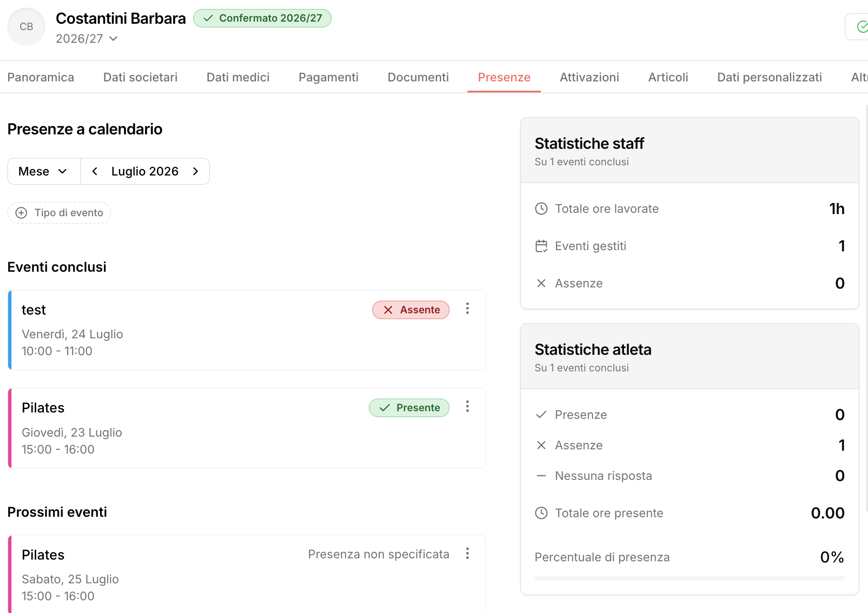The height and width of the screenshot is (613, 868).
Task: Click the green check icon at top right
Action: pyautogui.click(x=862, y=27)
